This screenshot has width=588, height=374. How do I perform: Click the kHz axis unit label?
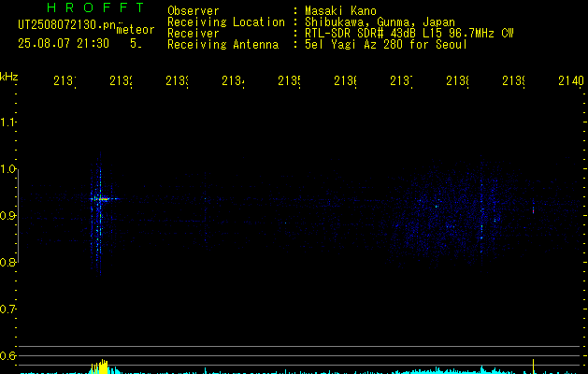click(x=8, y=77)
